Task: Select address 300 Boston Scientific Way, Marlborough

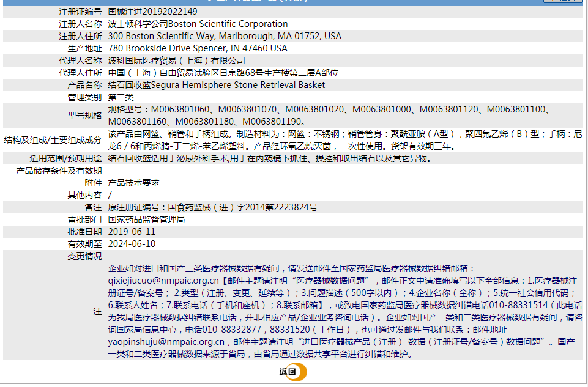Action: coord(225,36)
